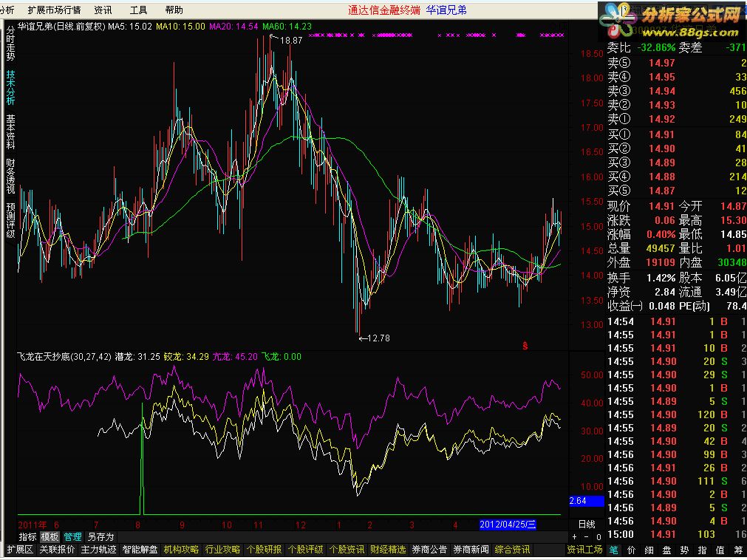Open the 财务透视 sidebar tab
Screen dimensions: 747x560
(10, 176)
